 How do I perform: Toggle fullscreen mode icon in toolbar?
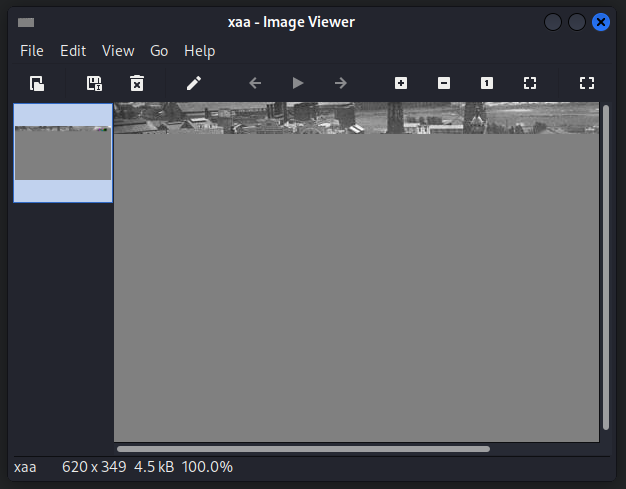tap(587, 83)
